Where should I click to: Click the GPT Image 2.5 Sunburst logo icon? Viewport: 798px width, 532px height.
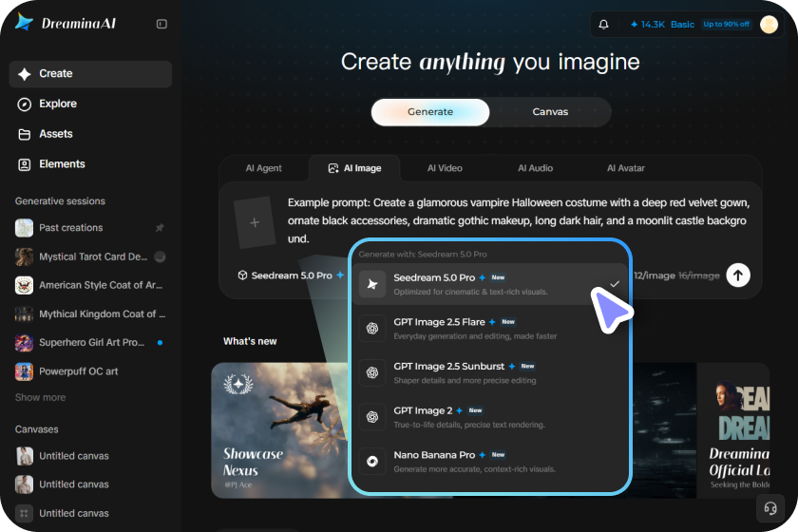tap(372, 372)
